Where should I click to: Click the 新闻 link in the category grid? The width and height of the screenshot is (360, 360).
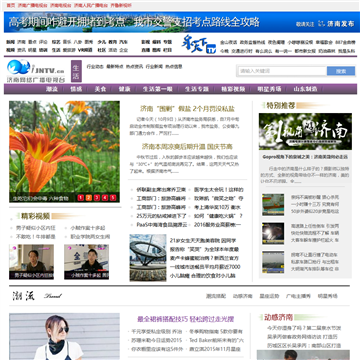coord(10,42)
